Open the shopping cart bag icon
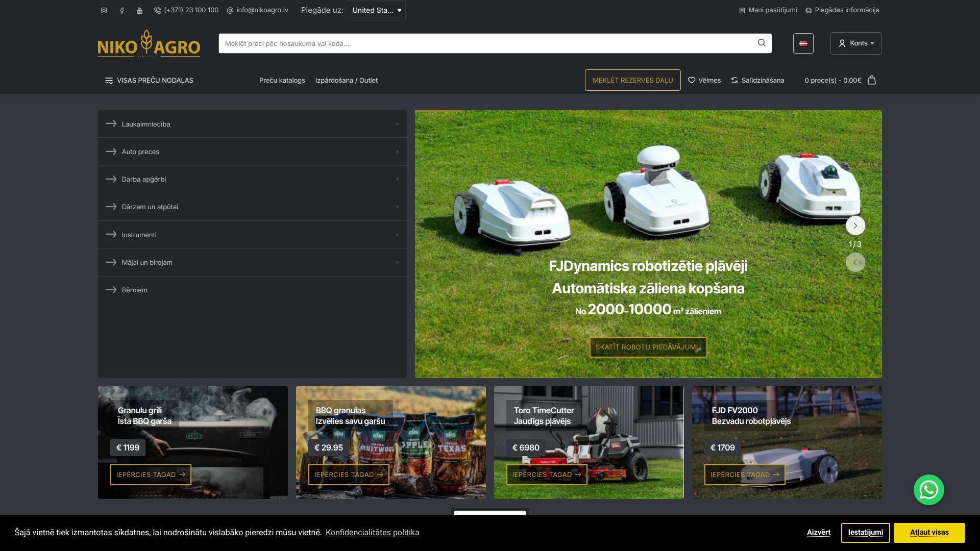 tap(872, 80)
